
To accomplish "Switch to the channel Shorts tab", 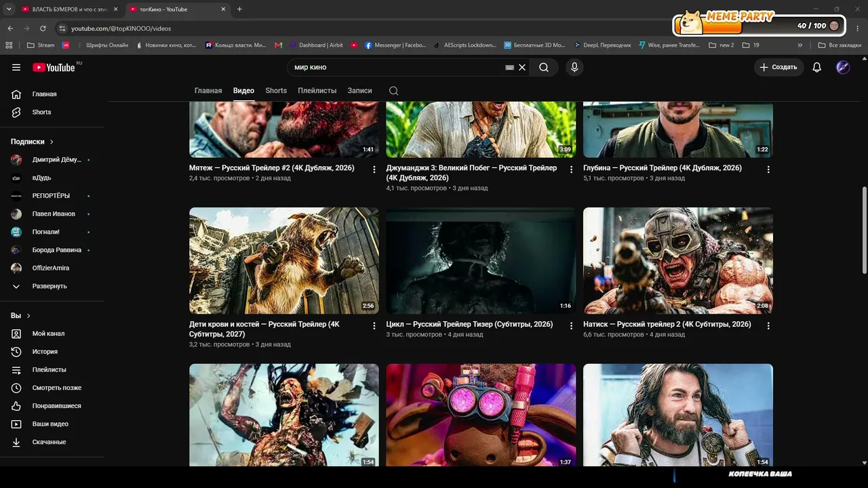I will pyautogui.click(x=276, y=91).
